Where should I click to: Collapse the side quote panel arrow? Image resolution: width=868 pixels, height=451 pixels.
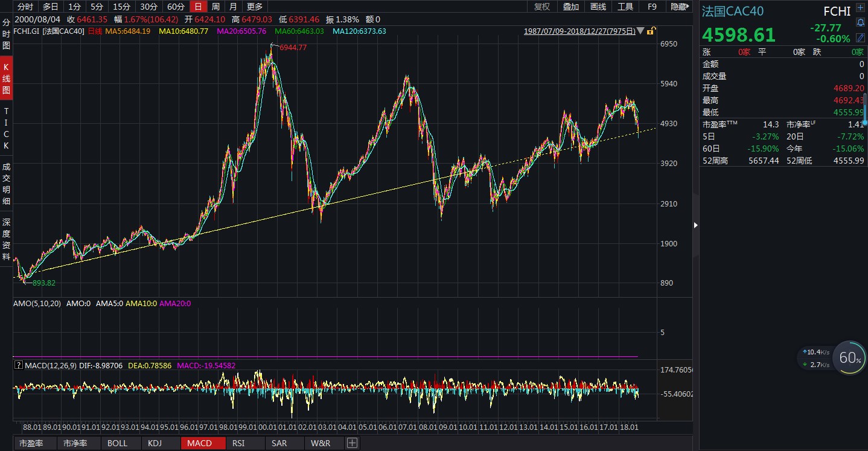tap(695, 225)
